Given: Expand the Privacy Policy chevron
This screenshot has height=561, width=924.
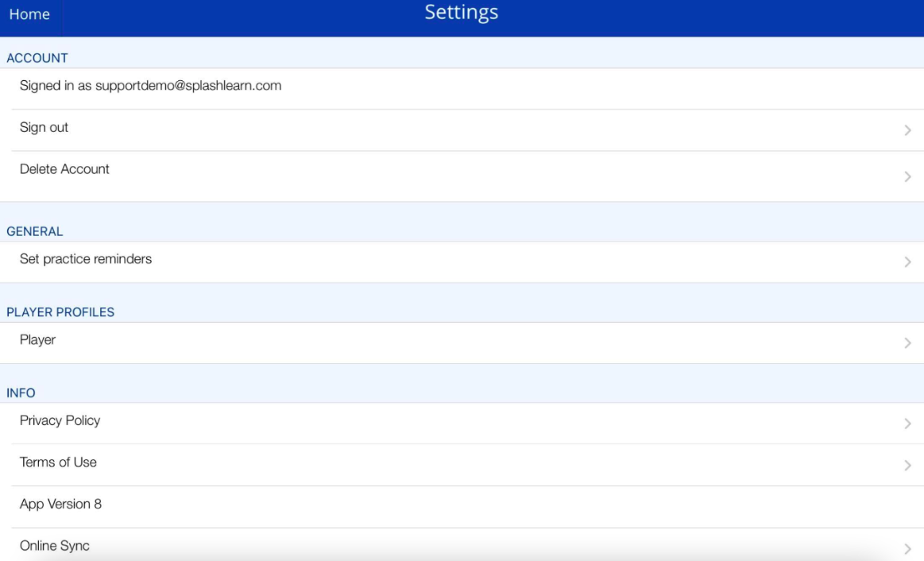Looking at the screenshot, I should [x=907, y=424].
